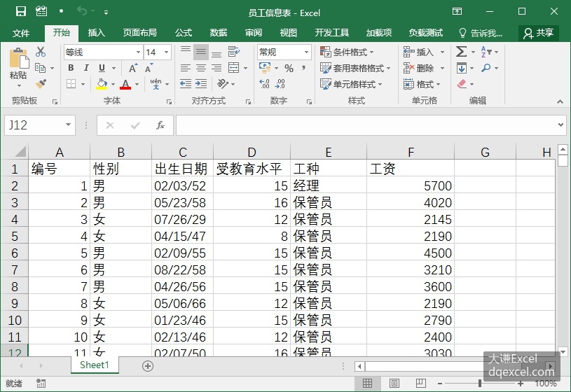Open the font color dropdown arrow
Viewport: 571px width, 392px height.
coord(137,84)
